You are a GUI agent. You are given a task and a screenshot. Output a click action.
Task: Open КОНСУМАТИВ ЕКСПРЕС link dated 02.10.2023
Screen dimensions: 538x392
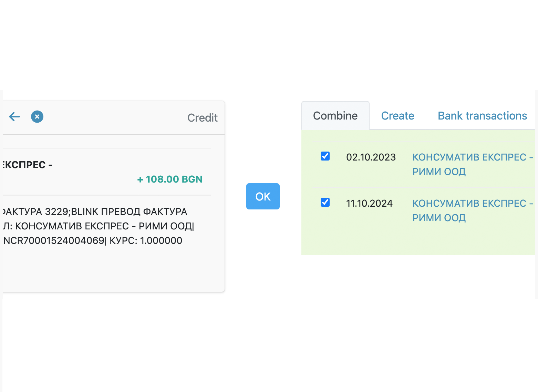coord(473,164)
